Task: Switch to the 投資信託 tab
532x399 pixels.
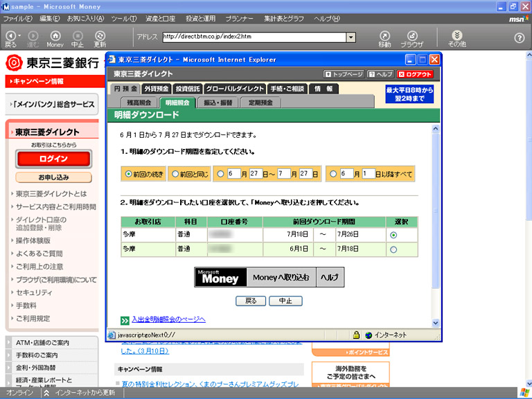Action: [188, 89]
